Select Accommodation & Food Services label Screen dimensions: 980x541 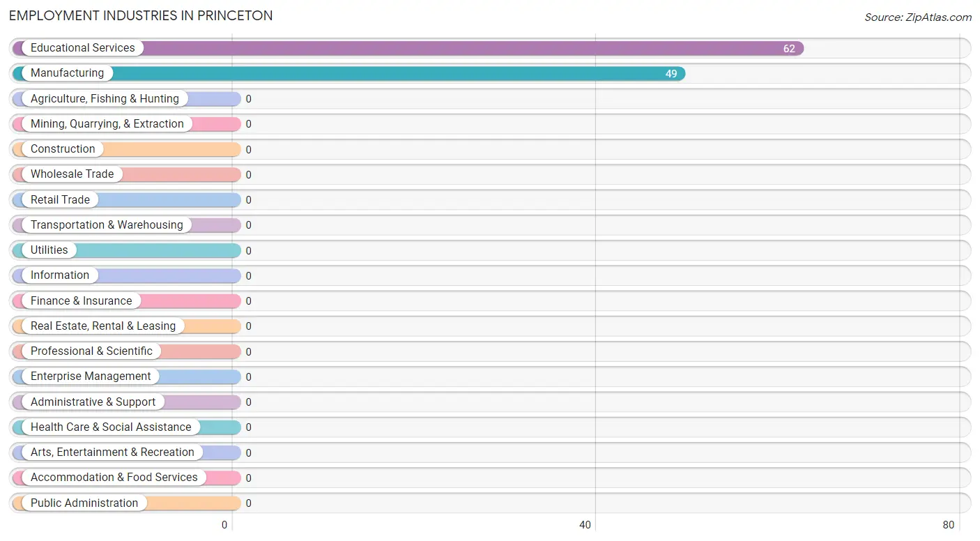point(114,478)
